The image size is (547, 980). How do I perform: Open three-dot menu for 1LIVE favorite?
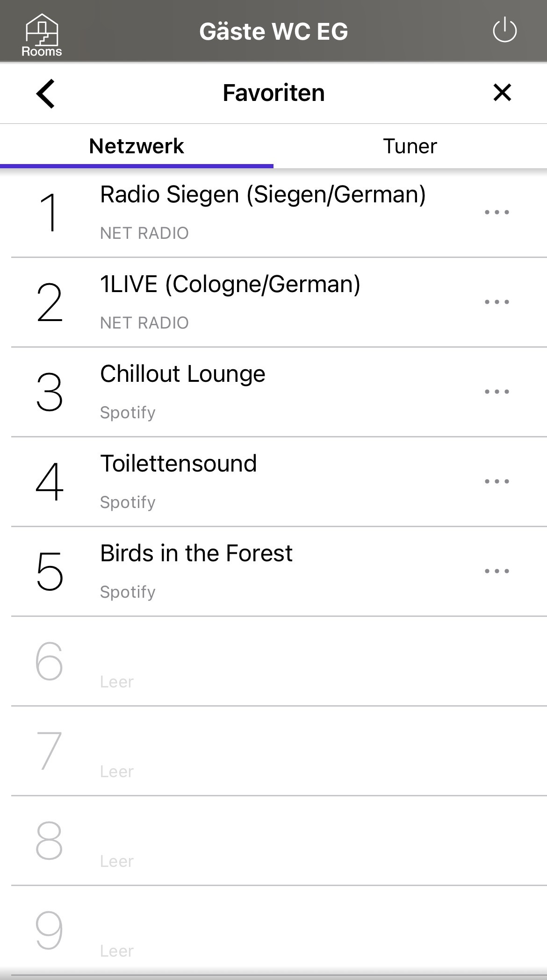pyautogui.click(x=497, y=302)
